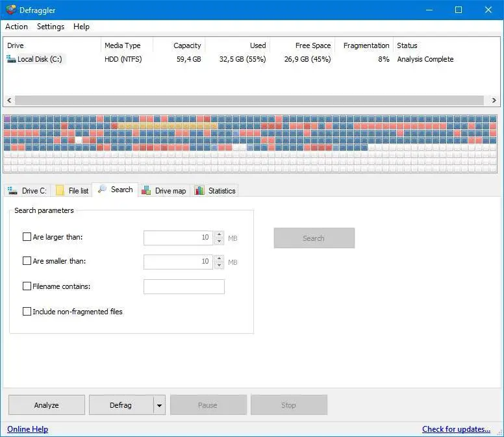Switch to the Drive C: tab

(27, 190)
